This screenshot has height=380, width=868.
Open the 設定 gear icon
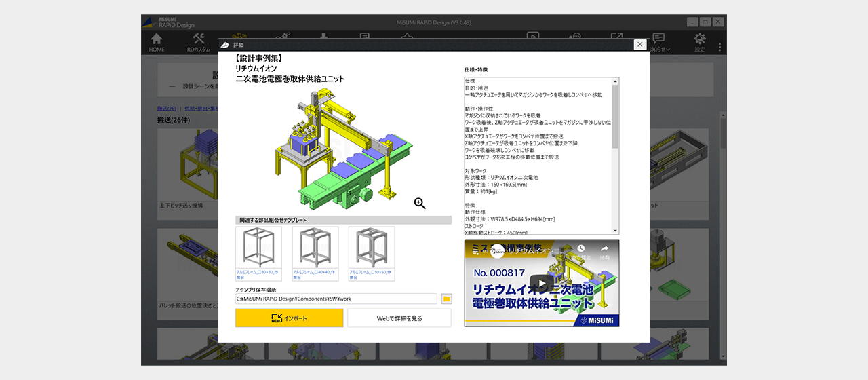tap(700, 42)
